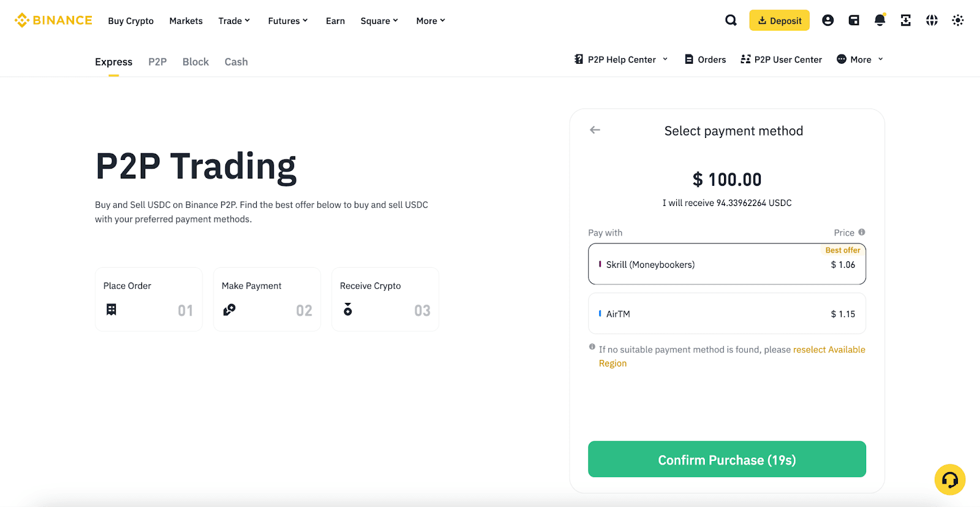Switch to the Block tab
980x507 pixels.
tap(195, 62)
